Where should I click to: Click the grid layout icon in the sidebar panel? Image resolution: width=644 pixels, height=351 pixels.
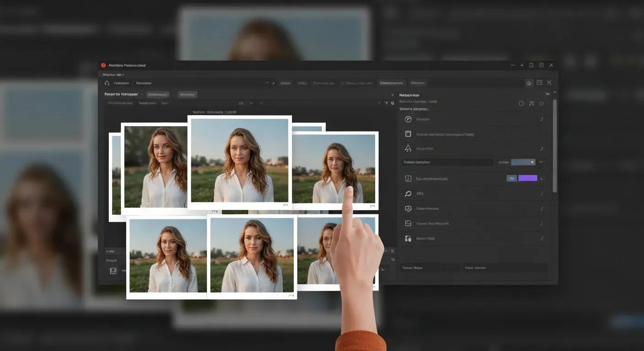click(408, 178)
